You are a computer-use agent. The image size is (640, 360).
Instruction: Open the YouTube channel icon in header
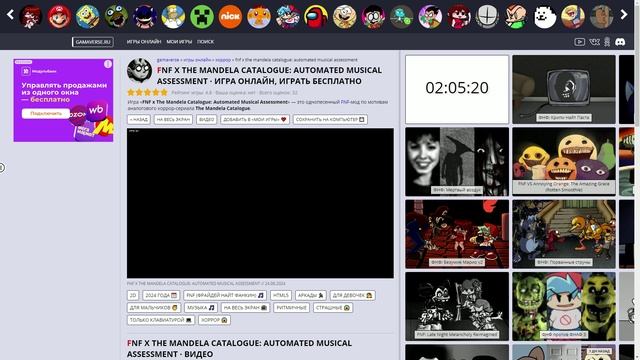click(579, 42)
